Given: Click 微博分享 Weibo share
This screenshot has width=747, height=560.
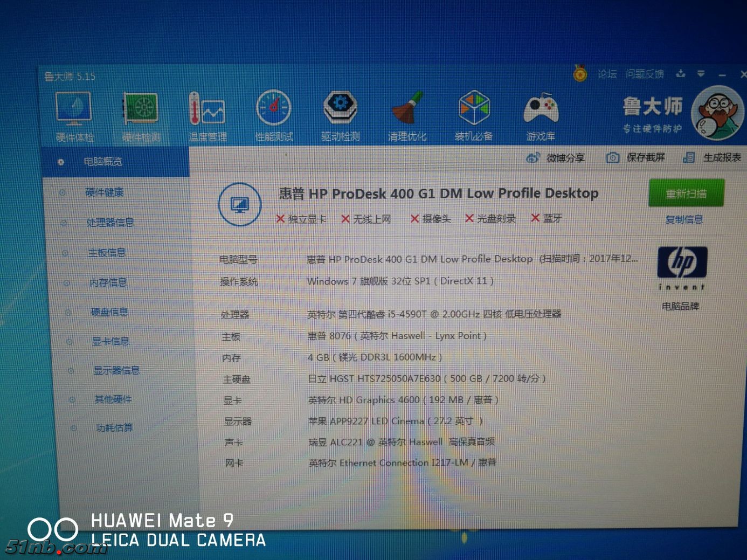Looking at the screenshot, I should point(556,158).
